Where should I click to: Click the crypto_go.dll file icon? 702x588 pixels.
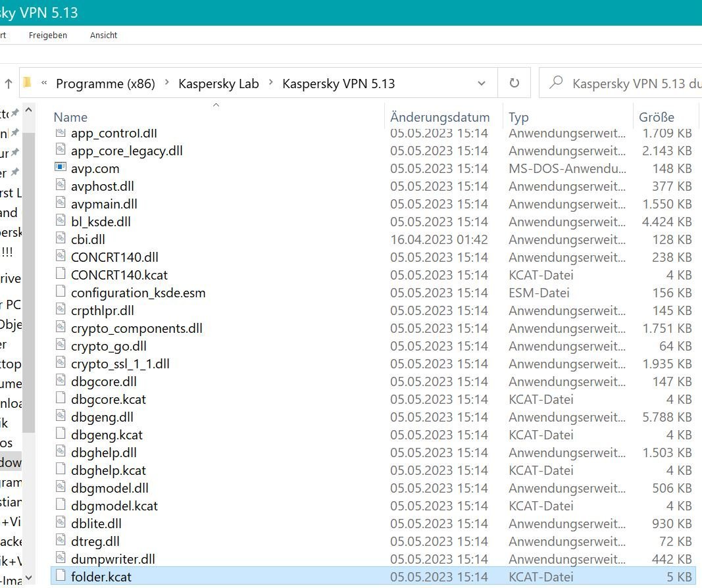tap(61, 346)
